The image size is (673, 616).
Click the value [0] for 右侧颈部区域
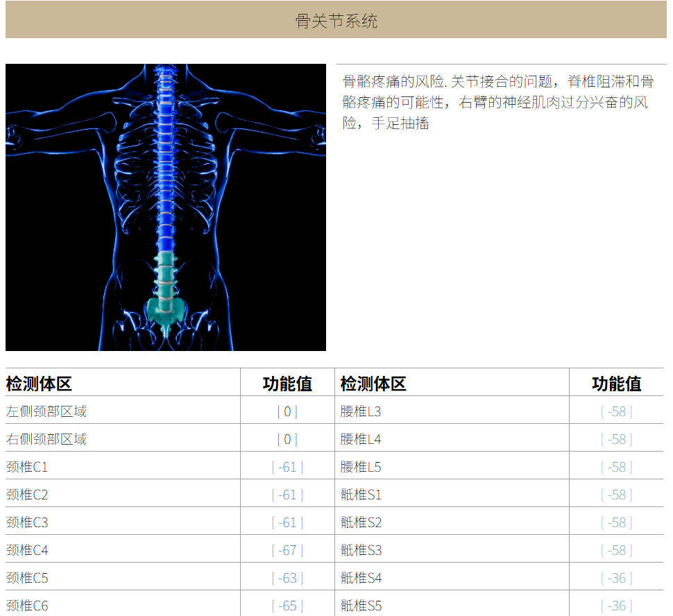coord(287,439)
